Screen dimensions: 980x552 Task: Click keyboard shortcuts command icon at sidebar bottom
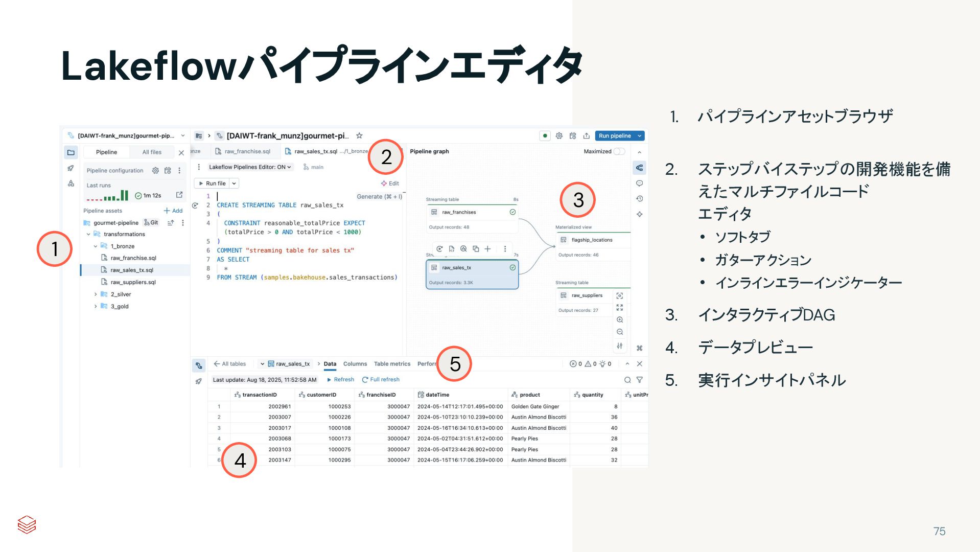(x=639, y=348)
